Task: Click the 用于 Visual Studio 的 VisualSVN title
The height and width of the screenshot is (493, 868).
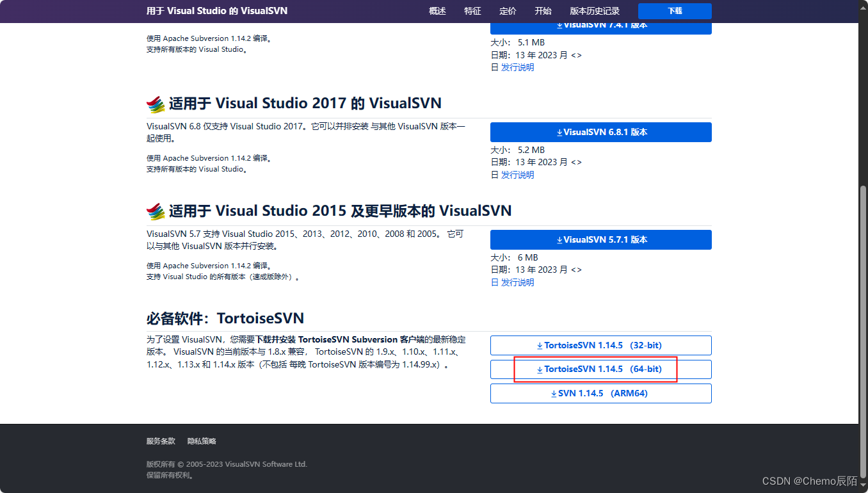Action: [x=217, y=12]
